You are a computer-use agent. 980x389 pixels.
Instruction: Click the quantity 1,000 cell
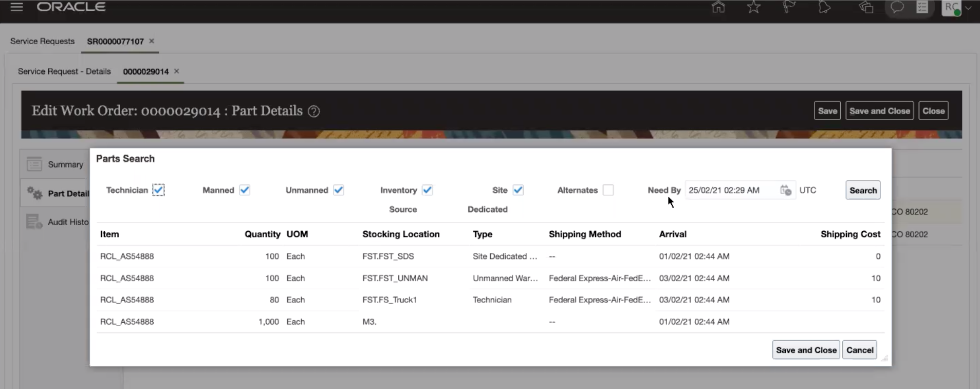269,322
